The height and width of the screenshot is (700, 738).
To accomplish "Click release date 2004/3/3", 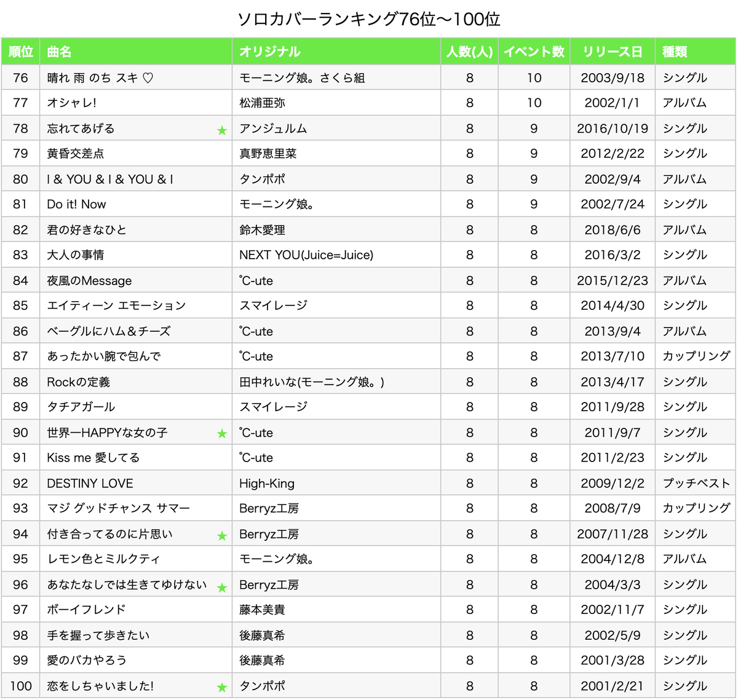I will 613,584.
